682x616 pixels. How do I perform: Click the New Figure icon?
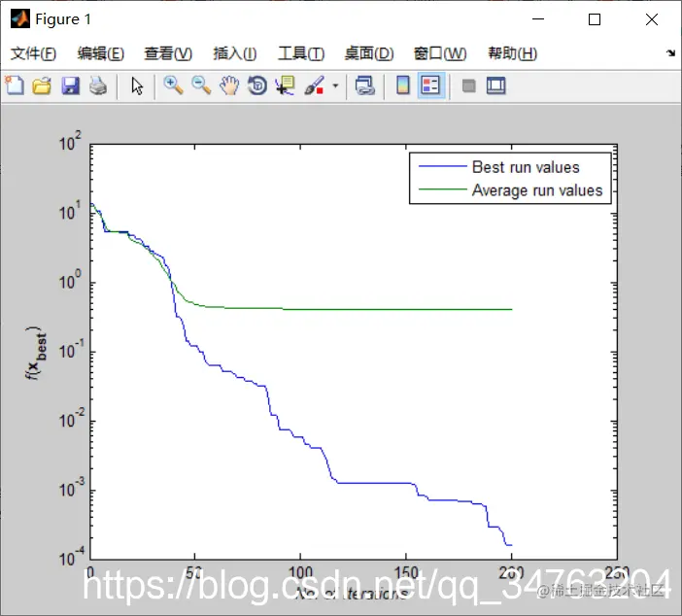tap(15, 86)
